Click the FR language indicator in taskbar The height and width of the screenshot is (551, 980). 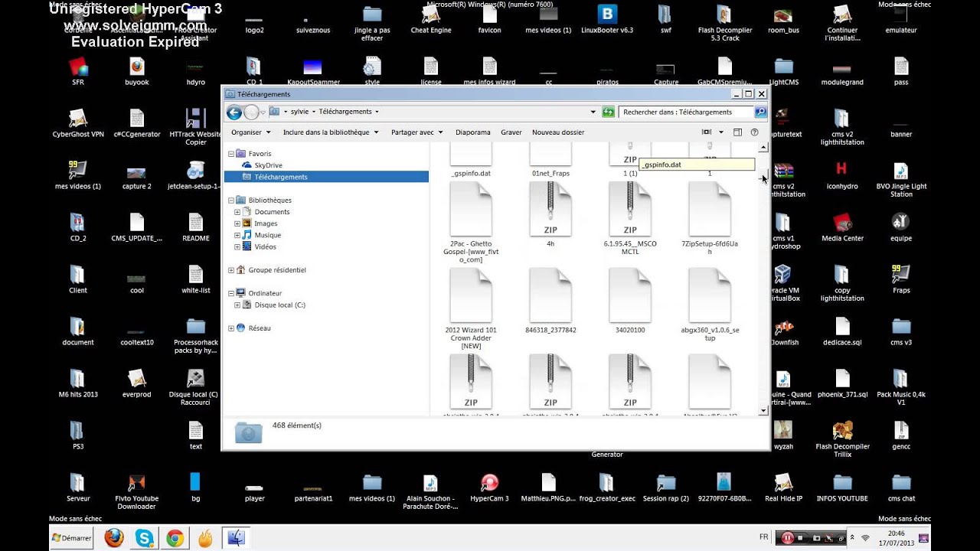click(763, 537)
